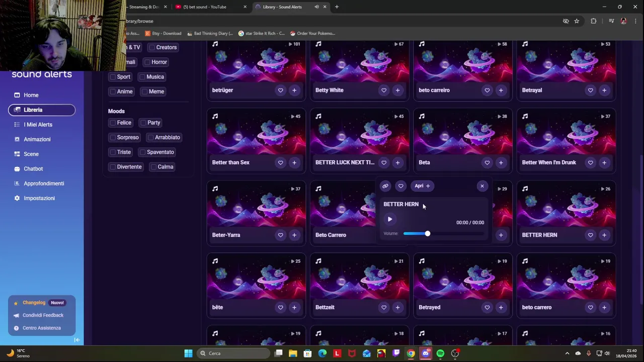Toggle the Sport category checkbox
This screenshot has width=644, height=362.
point(113,77)
